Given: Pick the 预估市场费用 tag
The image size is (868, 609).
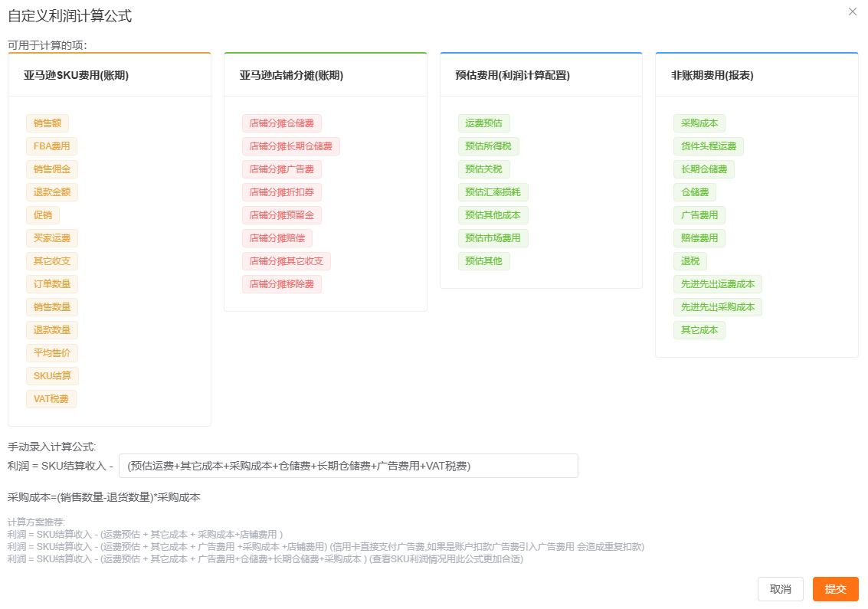Looking at the screenshot, I should [493, 238].
